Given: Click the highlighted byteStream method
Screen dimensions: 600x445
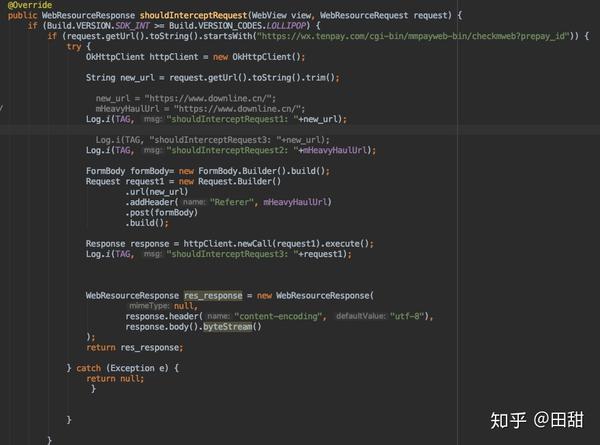Looking at the screenshot, I should [x=227, y=327].
